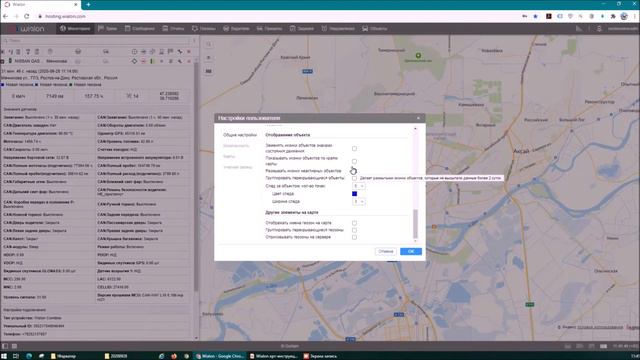
Task: Select Учетная запись section in settings dialog
Action: click(238, 167)
